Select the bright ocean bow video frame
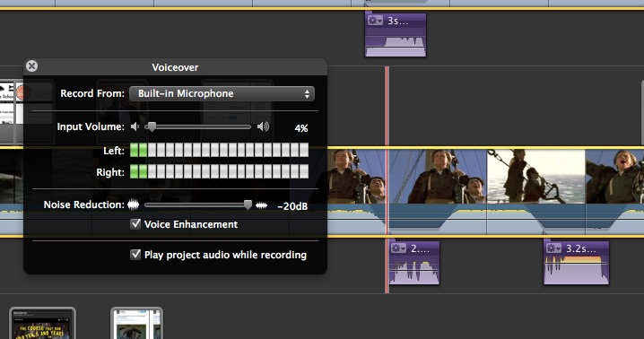644x339 pixels. click(x=536, y=177)
